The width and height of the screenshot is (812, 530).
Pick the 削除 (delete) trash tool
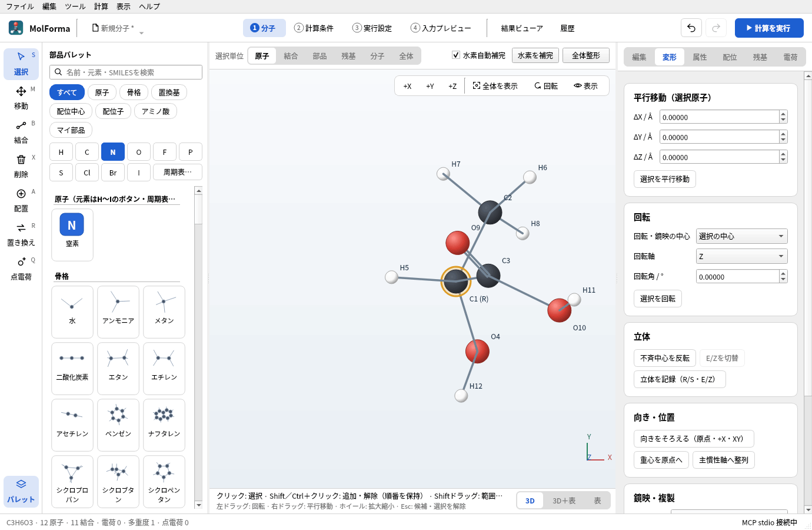coord(21,166)
